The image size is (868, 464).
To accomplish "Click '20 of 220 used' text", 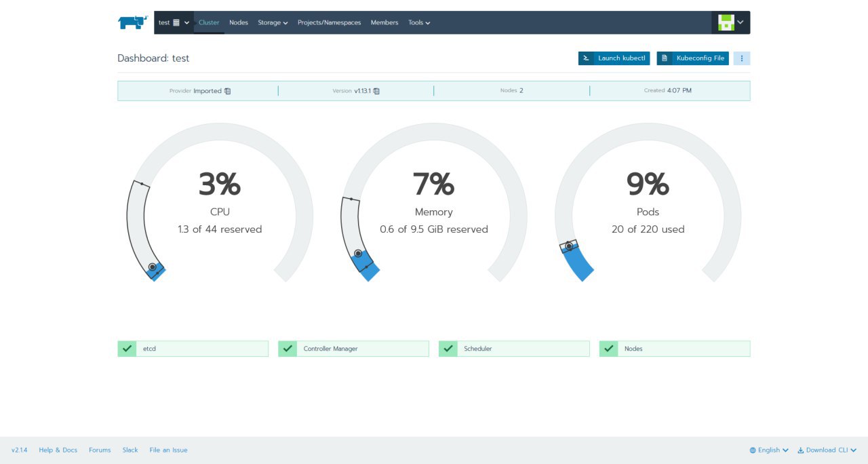I will point(648,229).
